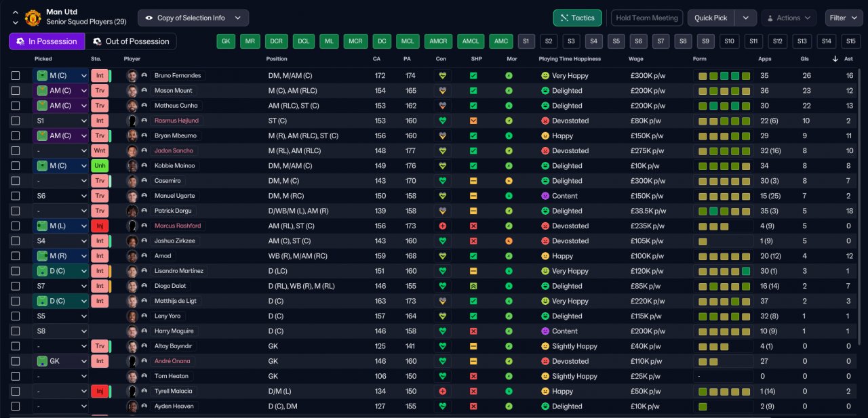The height and width of the screenshot is (418, 868).
Task: Open the Copy of Selection Info view dropdown
Action: (x=193, y=18)
